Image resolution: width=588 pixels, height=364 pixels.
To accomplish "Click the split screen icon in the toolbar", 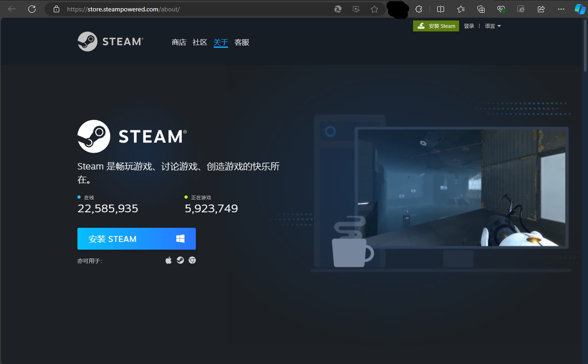I will [x=440, y=9].
